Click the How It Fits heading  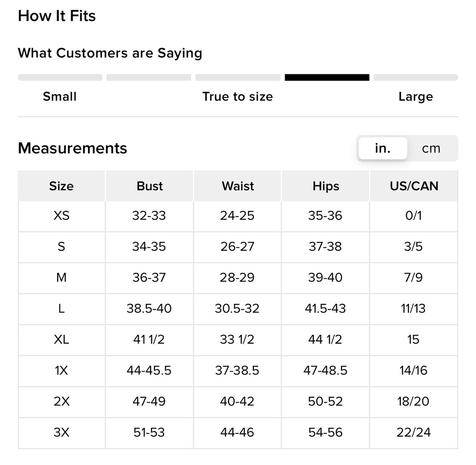click(x=57, y=16)
